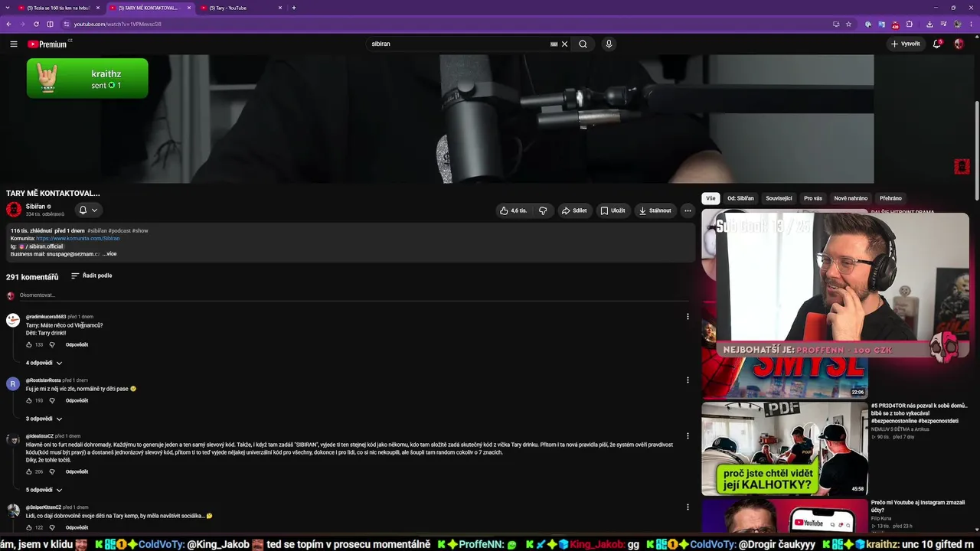Go back in browser history
This screenshot has height=551, width=980.
(x=8, y=24)
